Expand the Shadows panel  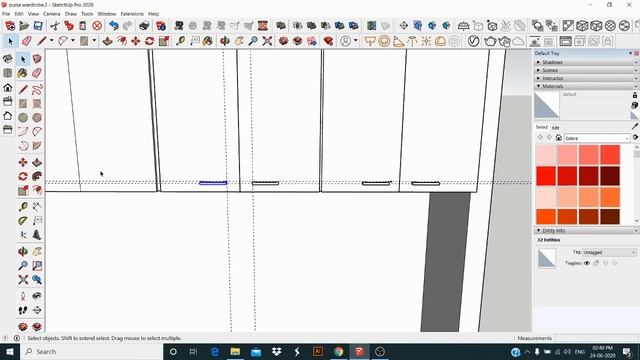586,62
